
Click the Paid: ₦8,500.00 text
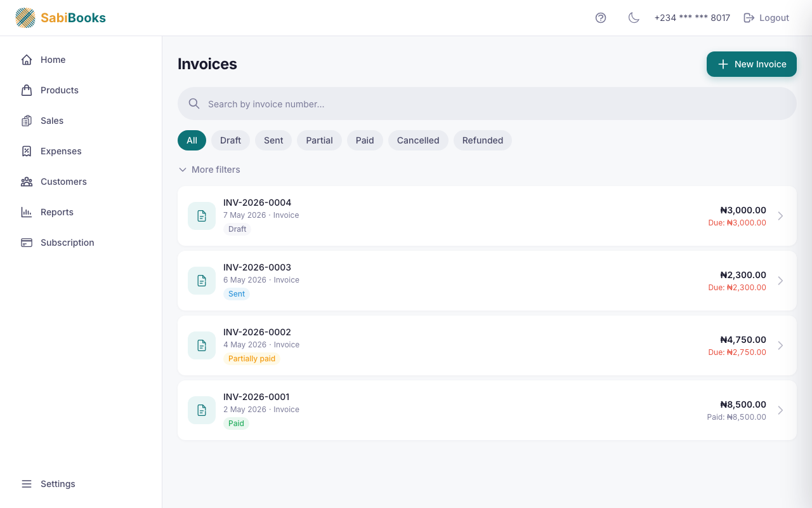pyautogui.click(x=737, y=417)
